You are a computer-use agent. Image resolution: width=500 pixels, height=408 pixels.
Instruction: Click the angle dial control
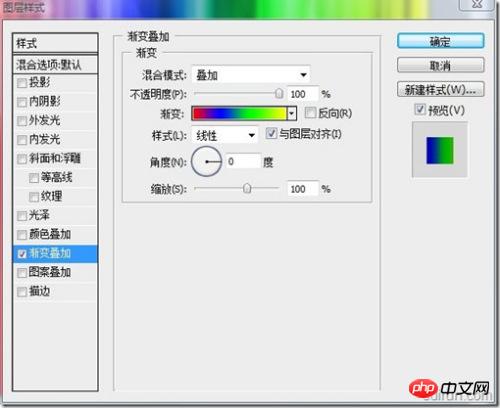[207, 162]
